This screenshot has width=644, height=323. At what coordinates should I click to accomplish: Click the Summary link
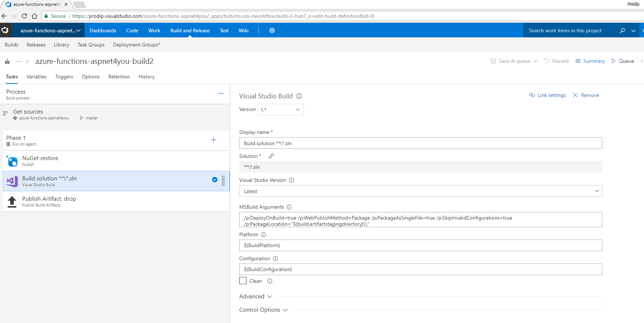590,61
